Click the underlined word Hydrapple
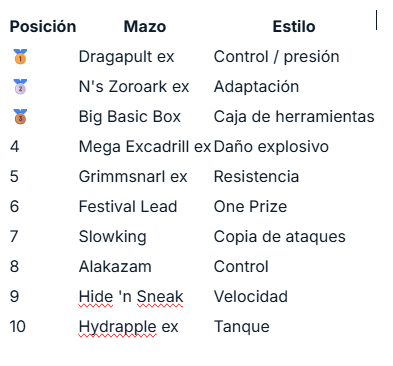 pyautogui.click(x=117, y=327)
